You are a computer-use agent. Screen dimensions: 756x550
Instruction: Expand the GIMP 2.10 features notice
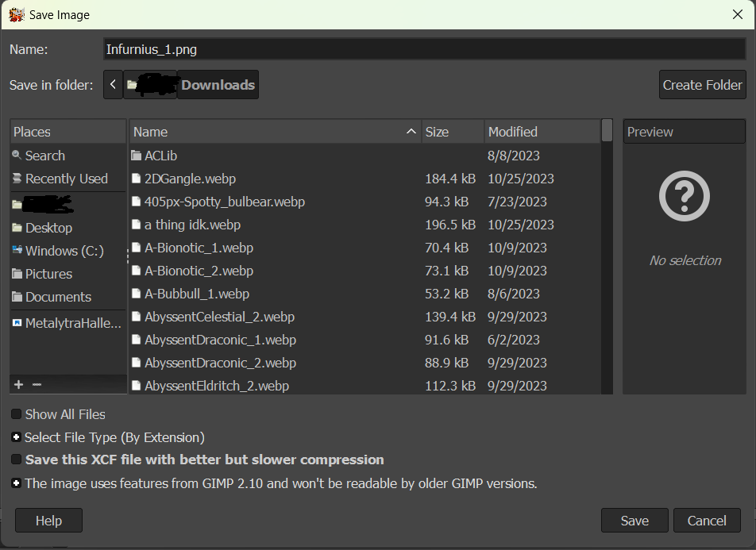click(x=17, y=483)
